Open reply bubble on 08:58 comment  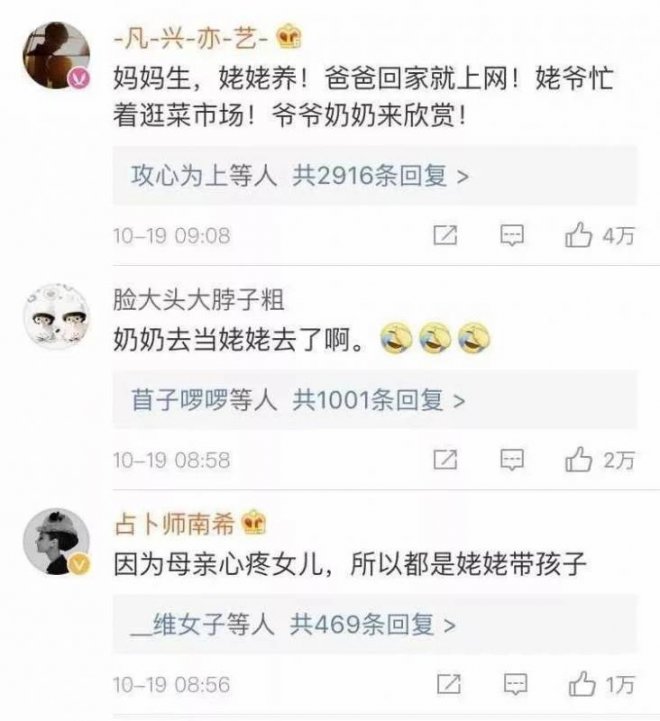512,460
